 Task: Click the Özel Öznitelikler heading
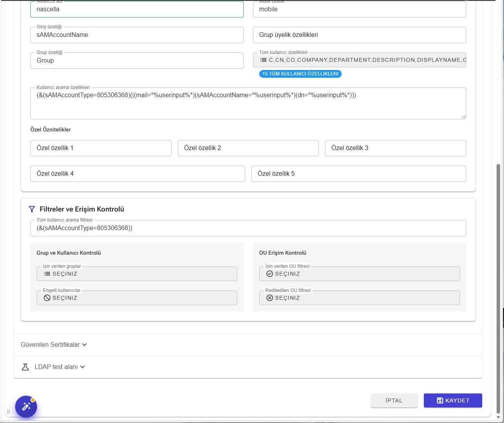point(51,129)
